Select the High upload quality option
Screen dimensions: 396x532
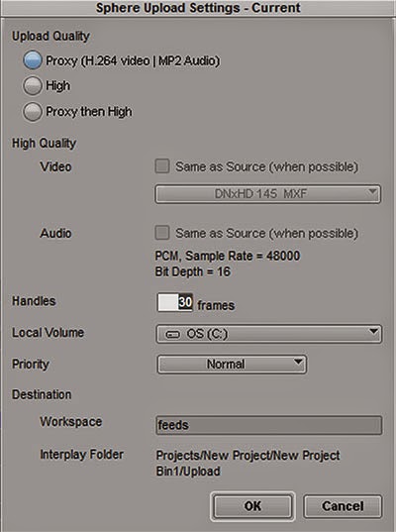click(x=33, y=85)
